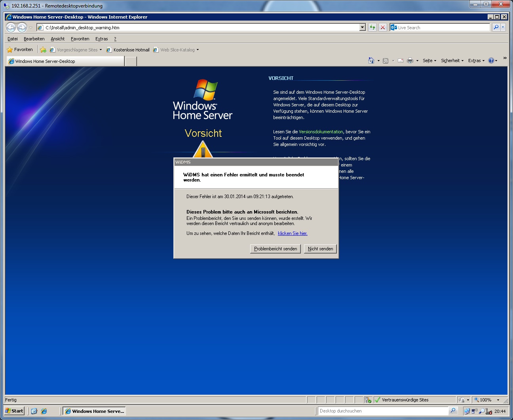Click the Home page icon

(371, 61)
